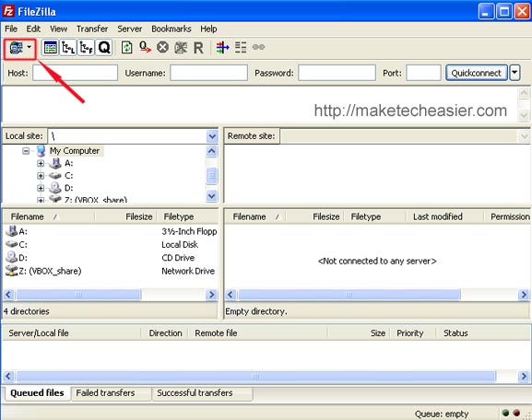Sort remote list by Last modified column
This screenshot has height=420, width=532.
[x=444, y=216]
